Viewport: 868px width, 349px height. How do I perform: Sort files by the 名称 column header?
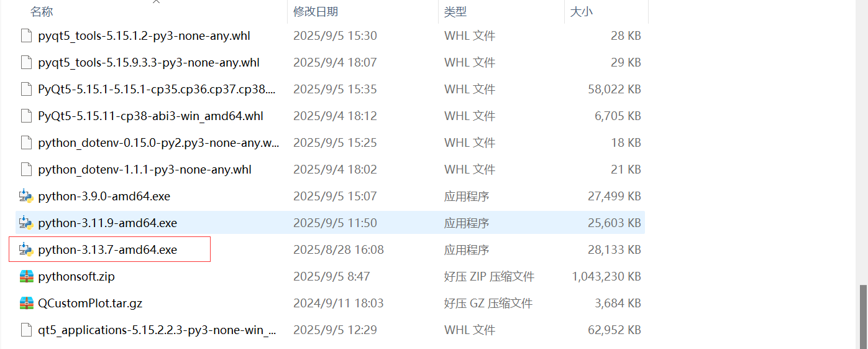tap(42, 12)
